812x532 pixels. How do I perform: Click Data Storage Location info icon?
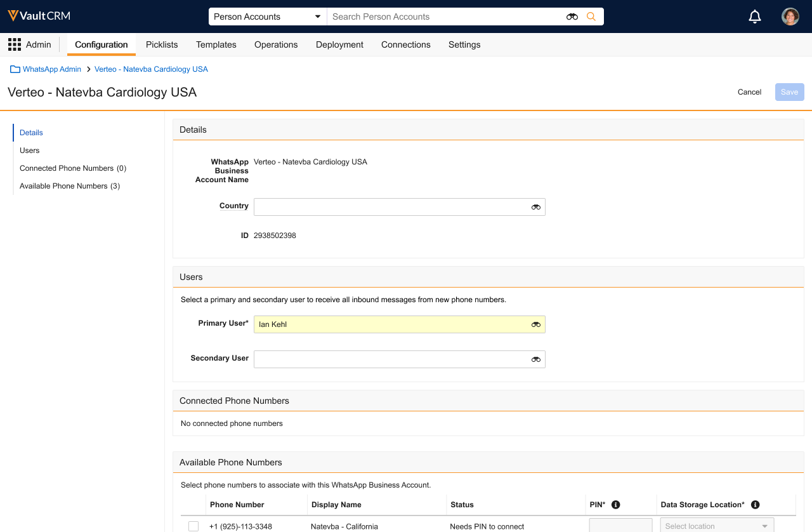pyautogui.click(x=755, y=505)
